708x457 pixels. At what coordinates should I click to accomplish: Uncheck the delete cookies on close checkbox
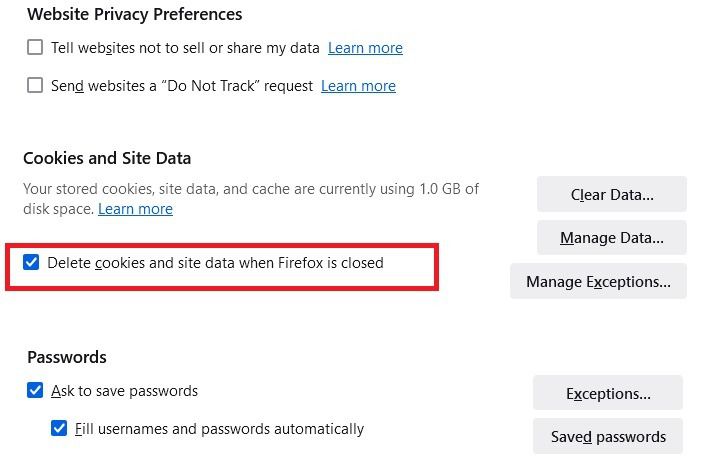click(x=32, y=263)
